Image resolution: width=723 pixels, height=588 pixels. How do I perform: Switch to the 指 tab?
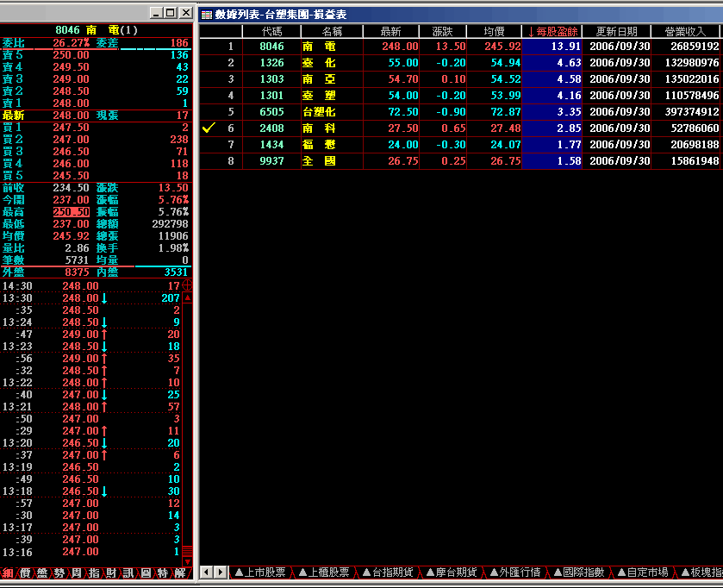point(94,573)
